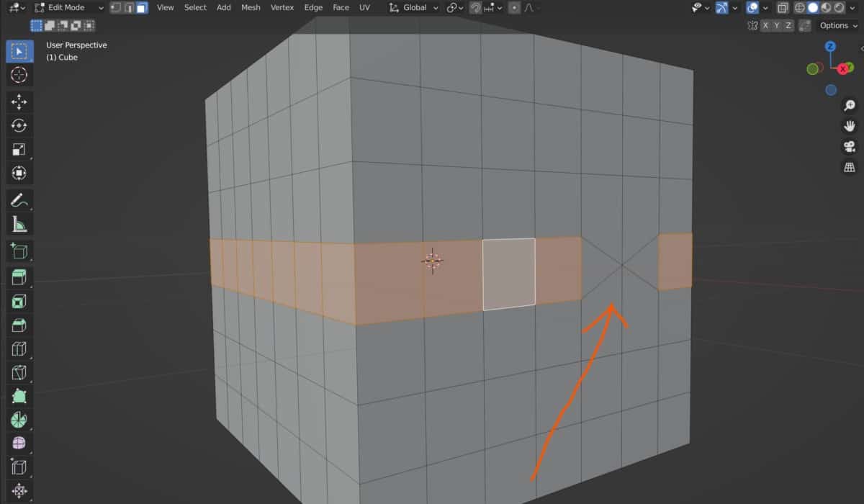Image resolution: width=864 pixels, height=504 pixels.
Task: Click the blue Z axis on gizmo
Action: [830, 46]
